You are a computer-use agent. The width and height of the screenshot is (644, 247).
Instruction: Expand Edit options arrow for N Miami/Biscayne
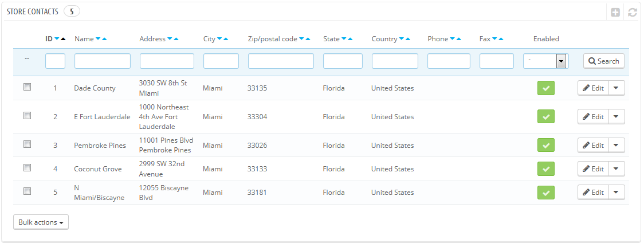(616, 192)
